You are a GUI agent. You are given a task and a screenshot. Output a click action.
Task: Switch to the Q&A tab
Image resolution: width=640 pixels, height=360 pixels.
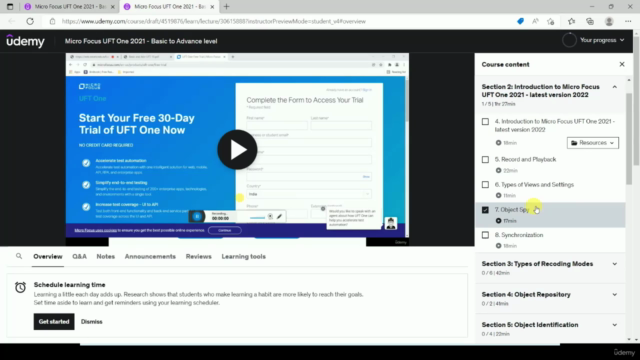(79, 256)
